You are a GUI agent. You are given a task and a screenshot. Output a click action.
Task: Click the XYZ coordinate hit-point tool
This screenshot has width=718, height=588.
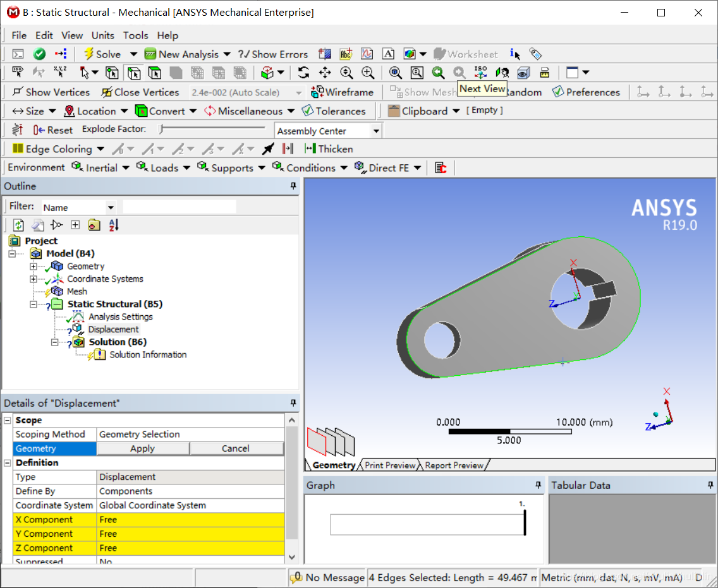[x=61, y=73]
